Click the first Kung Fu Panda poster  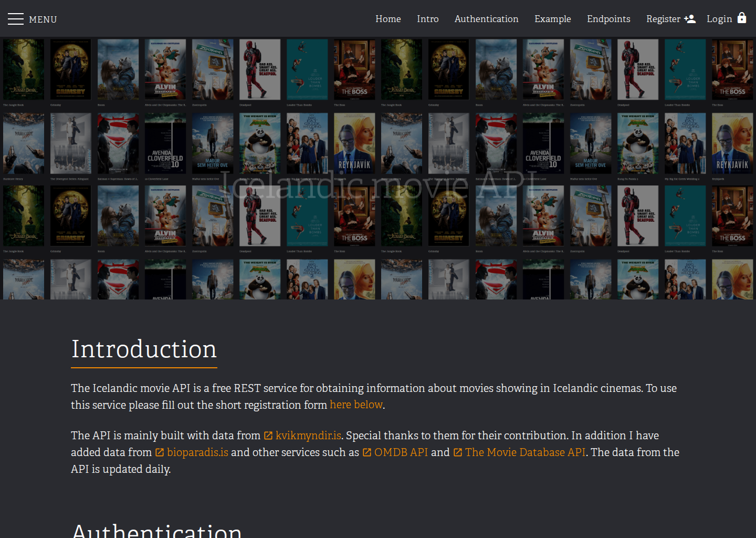point(260,143)
